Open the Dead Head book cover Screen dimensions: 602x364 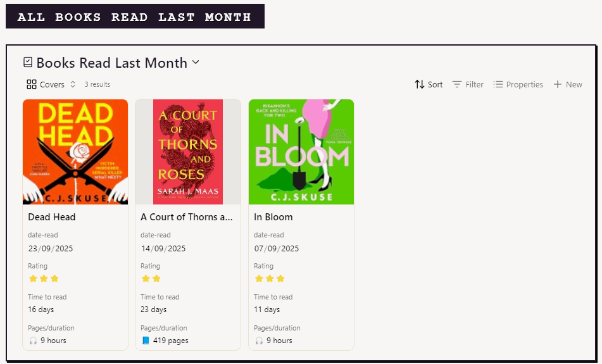(x=75, y=152)
